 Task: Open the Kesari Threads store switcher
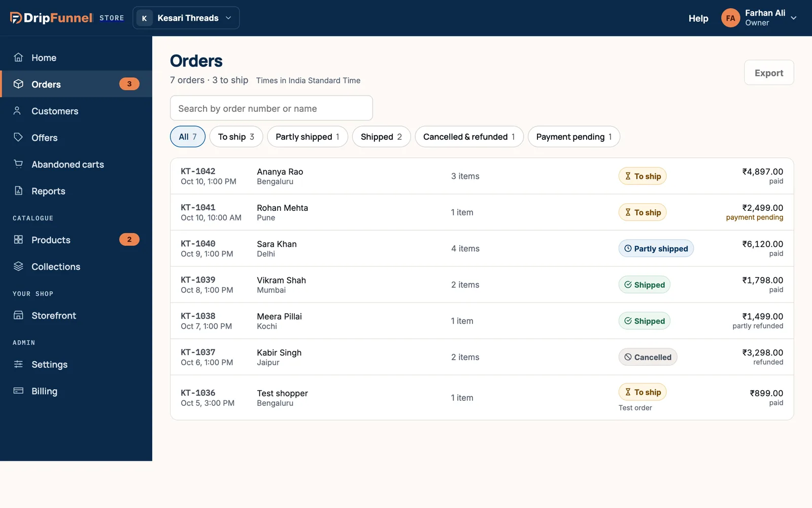click(186, 18)
